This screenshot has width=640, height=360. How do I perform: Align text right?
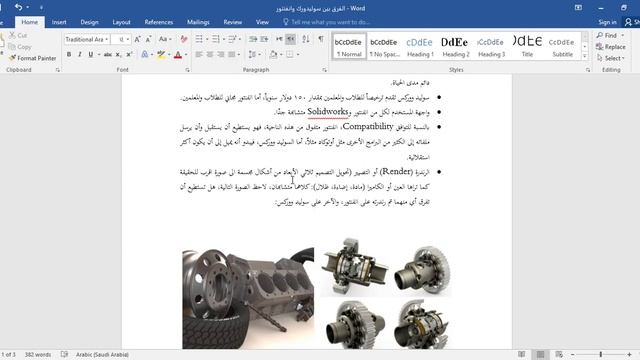[x=221, y=54]
